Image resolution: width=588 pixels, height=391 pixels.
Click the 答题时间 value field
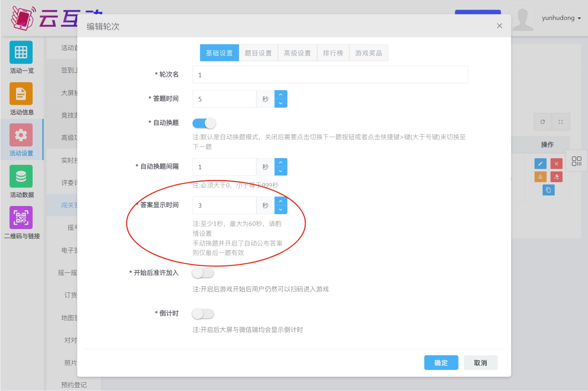(225, 99)
